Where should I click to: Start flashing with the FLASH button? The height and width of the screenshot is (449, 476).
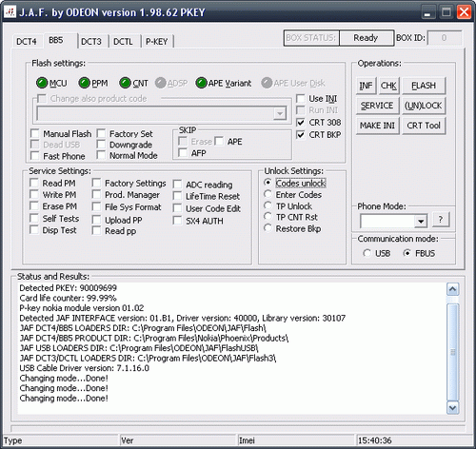click(x=424, y=86)
